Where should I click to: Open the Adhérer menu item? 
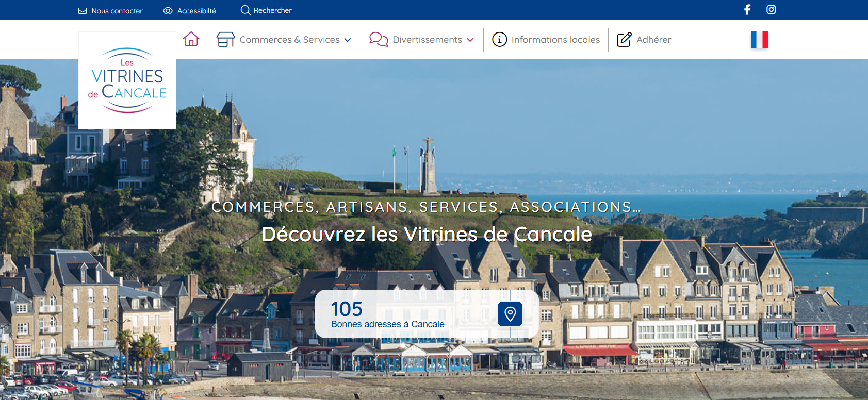pos(653,40)
